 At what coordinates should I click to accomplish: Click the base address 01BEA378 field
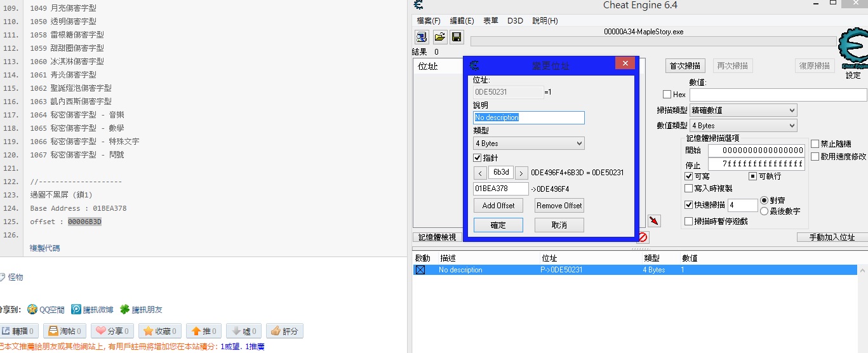click(x=501, y=189)
